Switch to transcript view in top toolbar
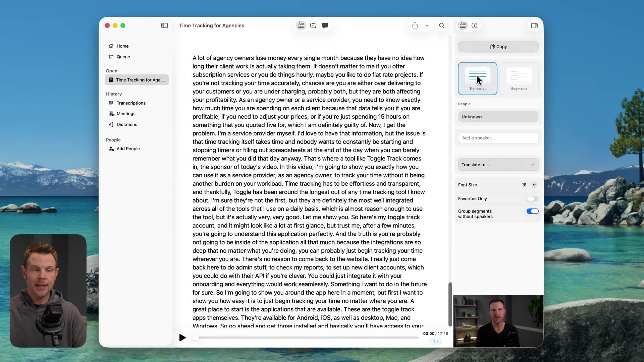 (x=301, y=25)
